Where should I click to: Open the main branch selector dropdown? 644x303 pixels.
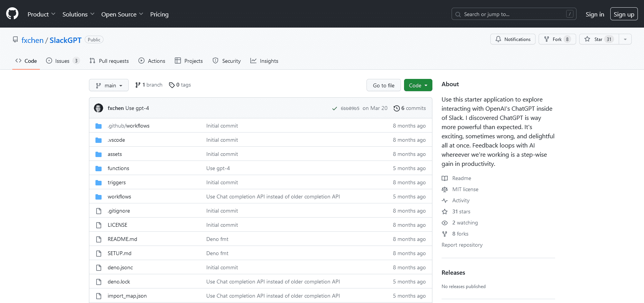tap(109, 85)
